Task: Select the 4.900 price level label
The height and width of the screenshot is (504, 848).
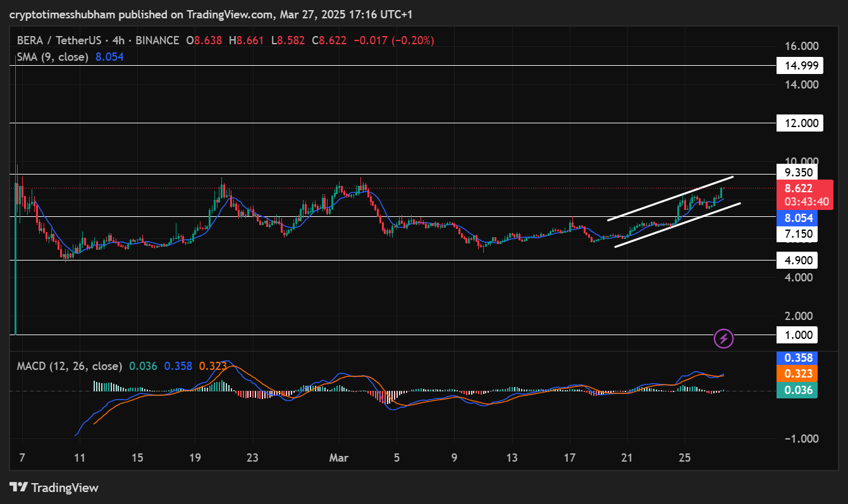Action: tap(797, 260)
